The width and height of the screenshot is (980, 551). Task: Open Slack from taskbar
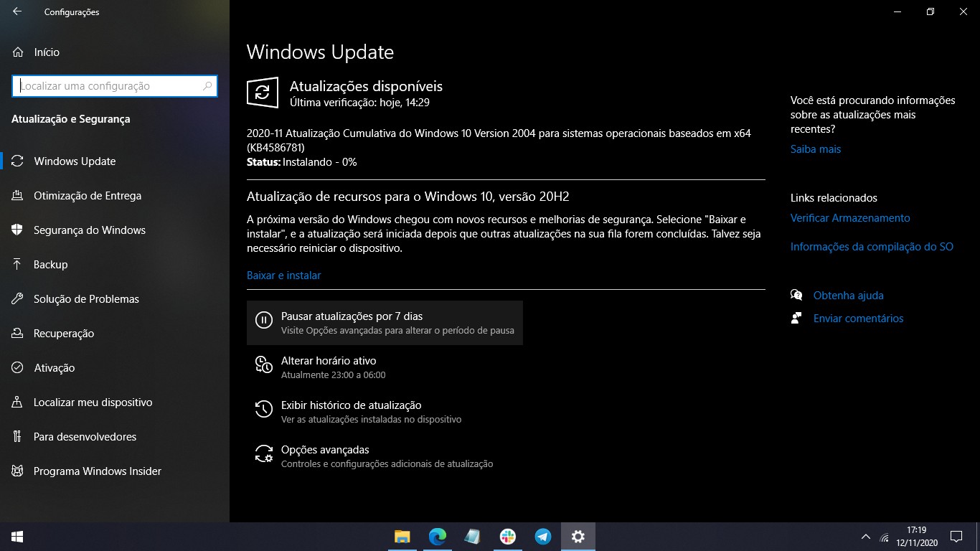507,537
